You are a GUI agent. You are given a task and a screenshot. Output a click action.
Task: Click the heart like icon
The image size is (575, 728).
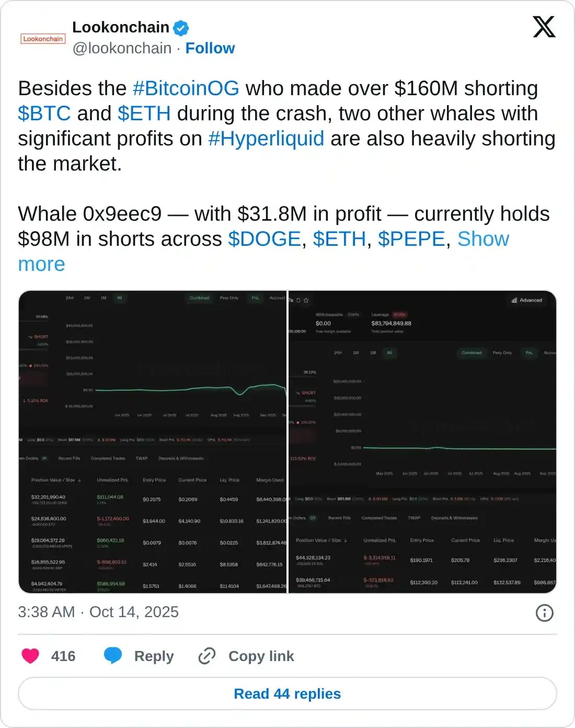coord(30,656)
